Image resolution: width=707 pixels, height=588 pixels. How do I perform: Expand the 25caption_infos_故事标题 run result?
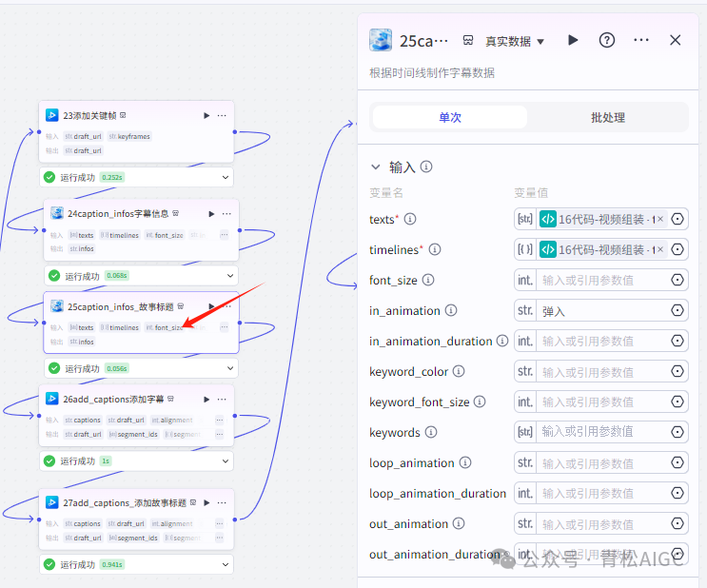pos(230,368)
